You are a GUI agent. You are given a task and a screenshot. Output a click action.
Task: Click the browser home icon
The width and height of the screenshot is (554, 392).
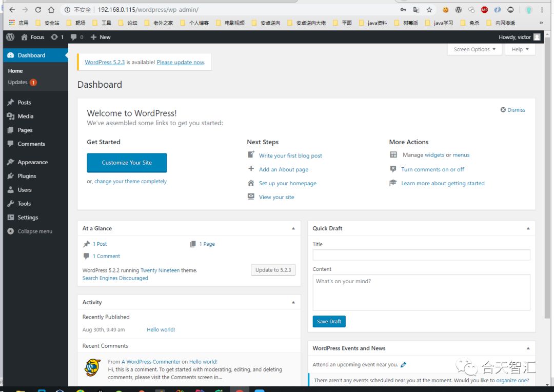51,10
